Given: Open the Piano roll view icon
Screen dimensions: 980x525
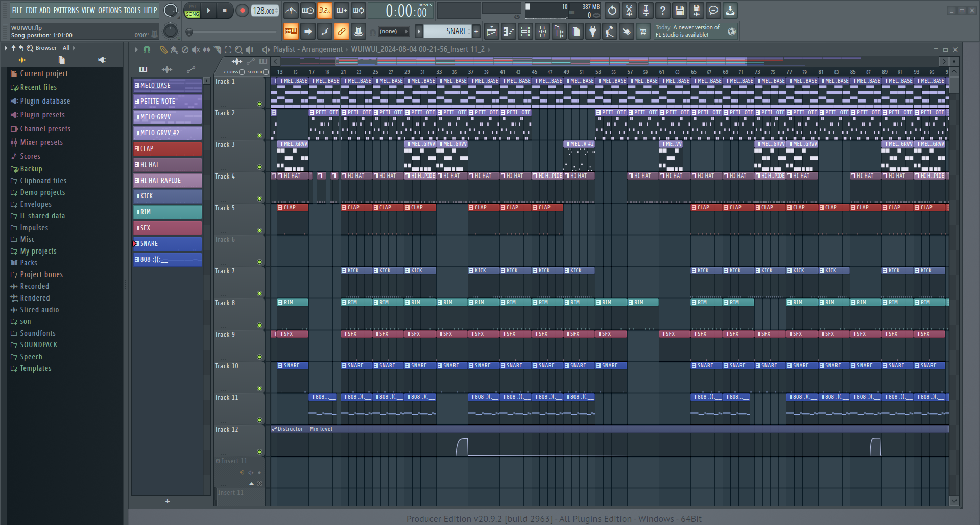Looking at the screenshot, I should tap(509, 32).
